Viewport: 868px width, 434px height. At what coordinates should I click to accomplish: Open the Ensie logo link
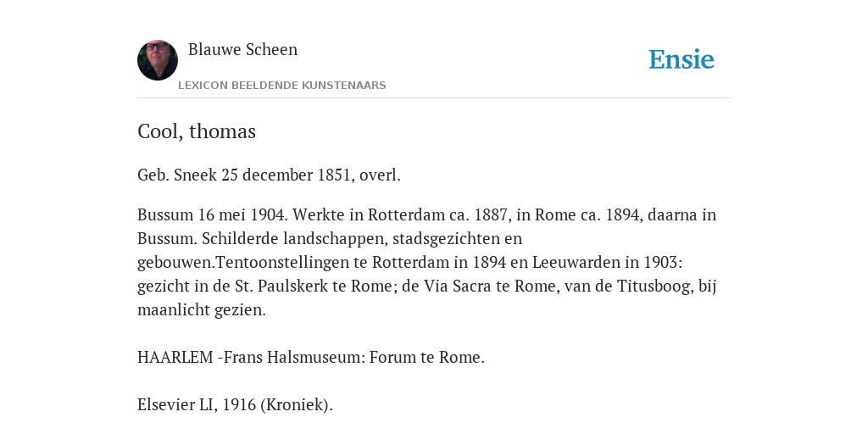click(682, 59)
